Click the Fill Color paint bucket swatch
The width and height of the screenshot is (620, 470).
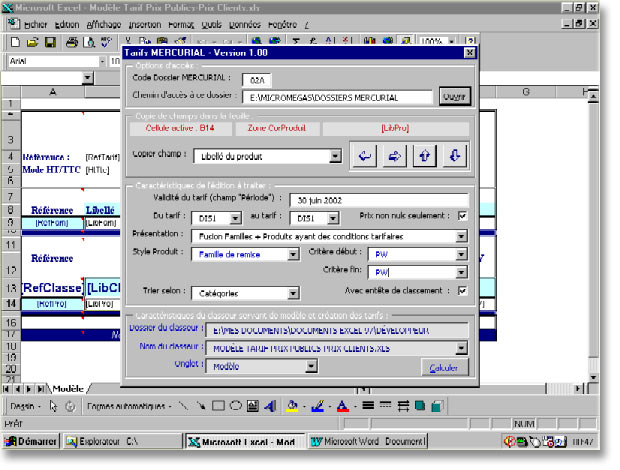[x=292, y=406]
